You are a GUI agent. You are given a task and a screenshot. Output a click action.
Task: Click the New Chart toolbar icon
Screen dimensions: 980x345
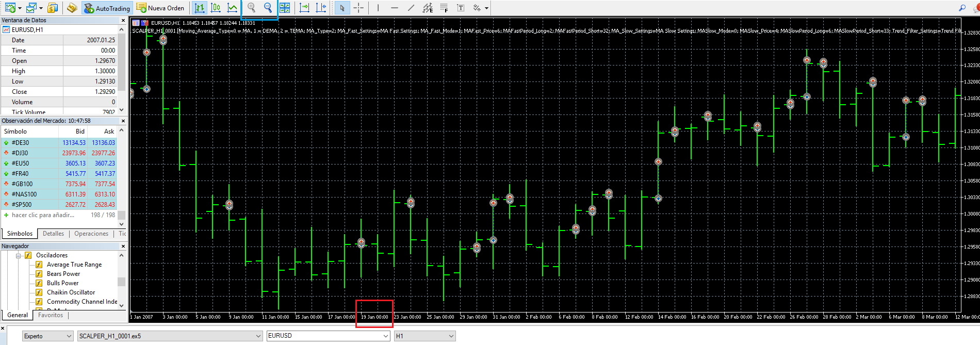pyautogui.click(x=10, y=8)
